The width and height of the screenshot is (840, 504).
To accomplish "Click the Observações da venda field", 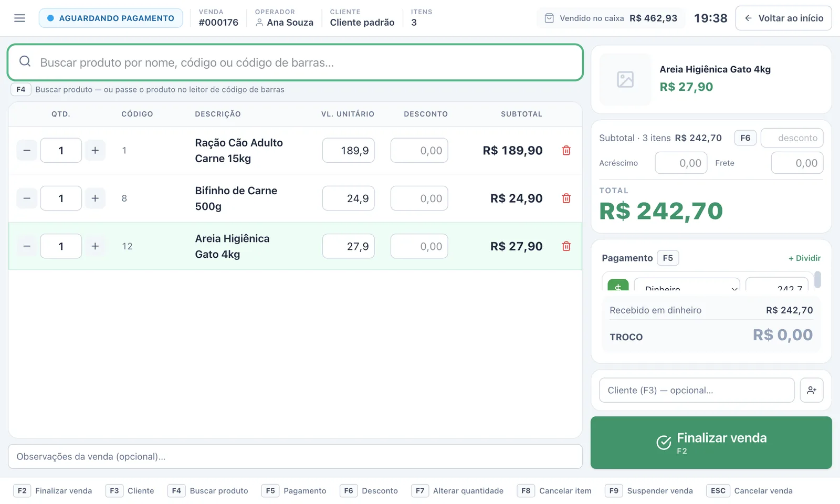I will pyautogui.click(x=295, y=457).
